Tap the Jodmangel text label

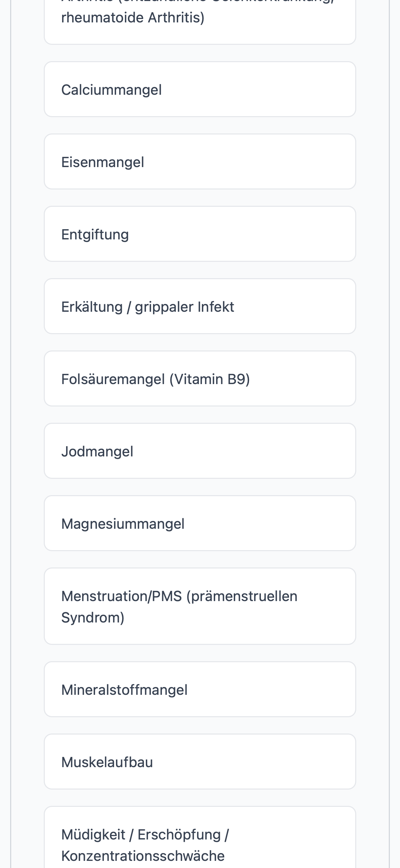click(x=97, y=452)
